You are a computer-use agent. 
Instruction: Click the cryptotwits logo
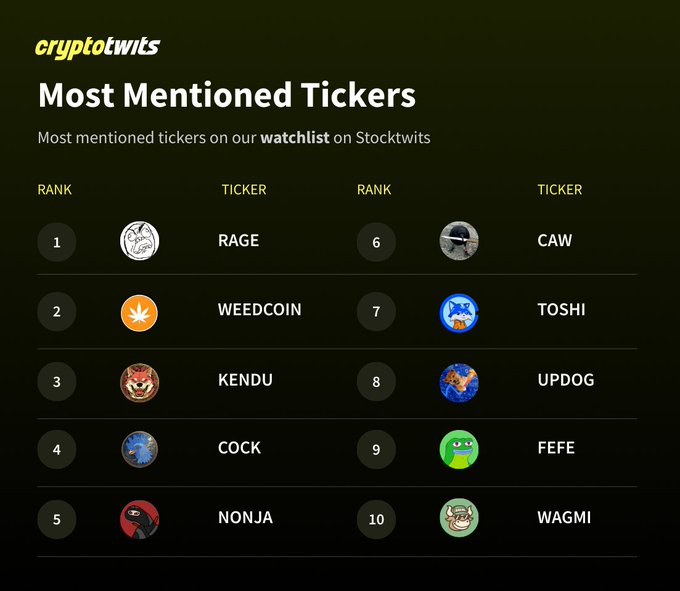point(97,47)
